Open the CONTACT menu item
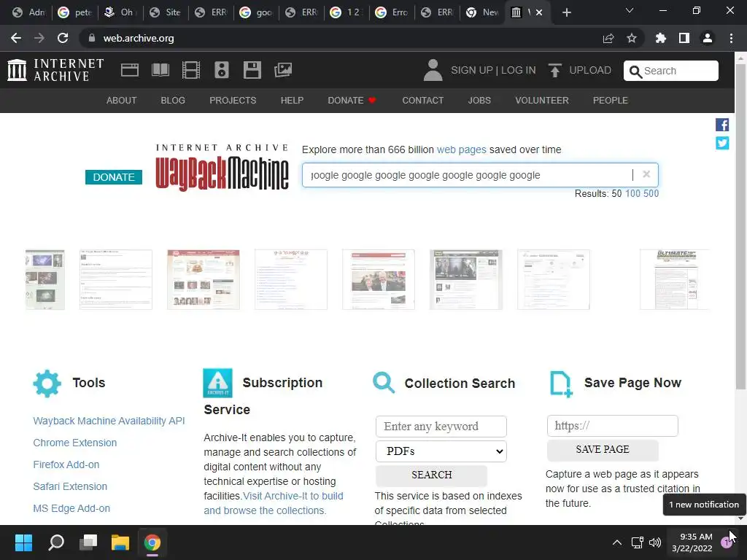Screen dimensions: 747x560 tap(423, 101)
